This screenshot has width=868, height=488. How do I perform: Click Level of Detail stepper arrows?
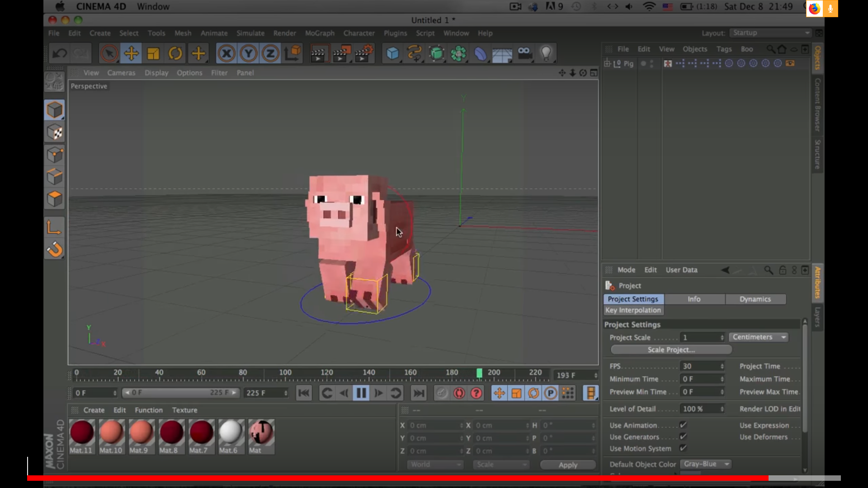tap(722, 409)
